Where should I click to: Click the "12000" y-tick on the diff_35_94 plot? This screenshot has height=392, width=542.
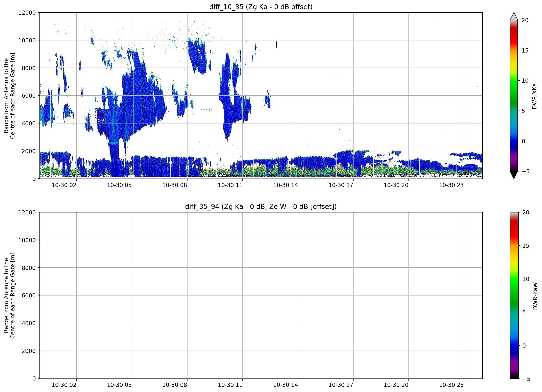tap(27, 212)
